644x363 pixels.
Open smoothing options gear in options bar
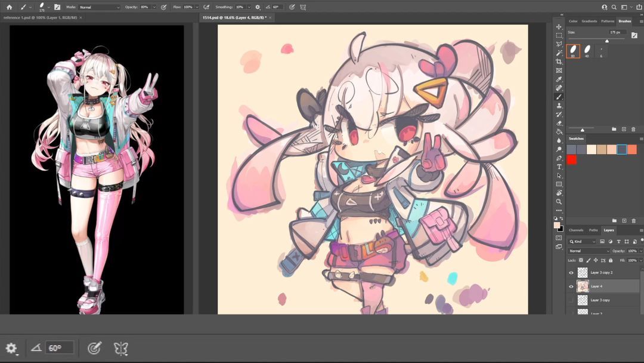(x=258, y=7)
